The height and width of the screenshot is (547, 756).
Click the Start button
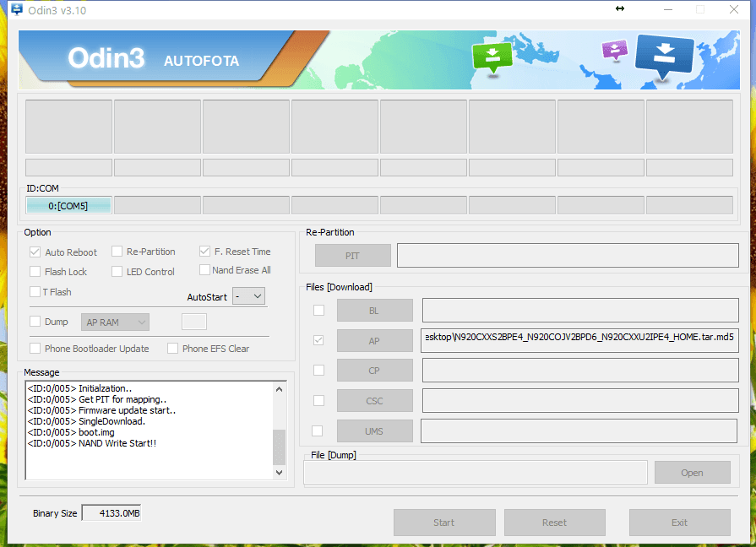point(444,523)
